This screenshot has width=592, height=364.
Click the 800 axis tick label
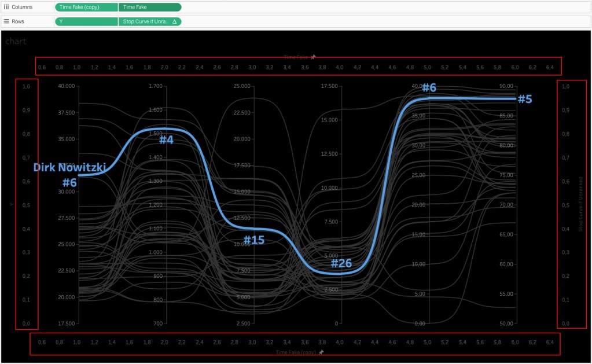point(158,300)
